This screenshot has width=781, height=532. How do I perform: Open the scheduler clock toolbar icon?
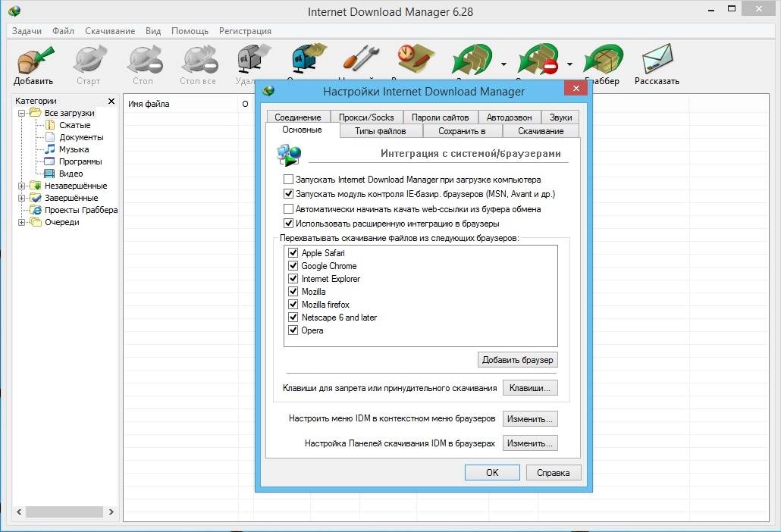416,58
